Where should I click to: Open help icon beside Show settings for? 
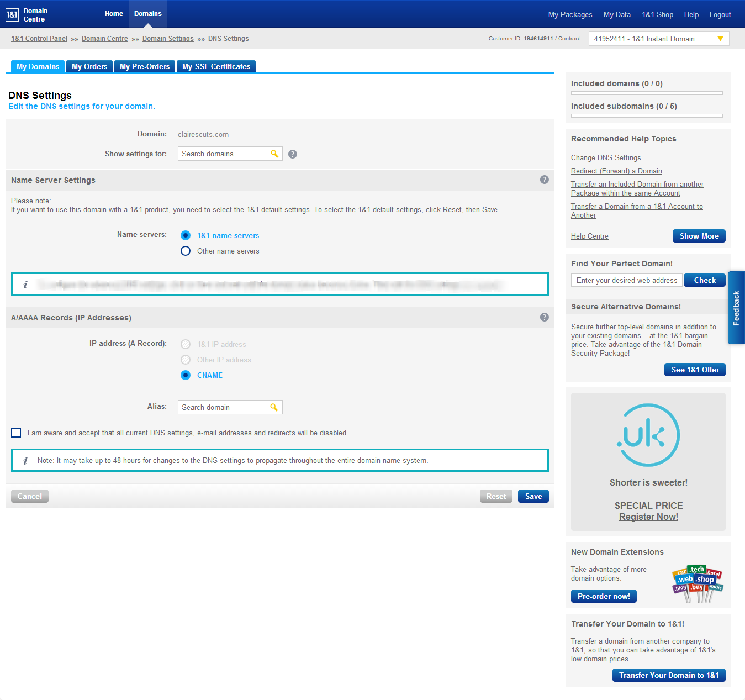293,154
